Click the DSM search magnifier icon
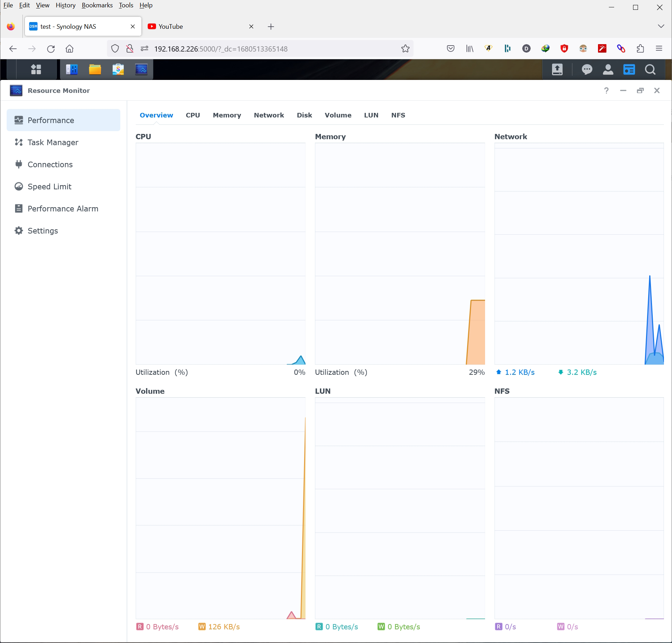This screenshot has width=672, height=643. point(650,69)
